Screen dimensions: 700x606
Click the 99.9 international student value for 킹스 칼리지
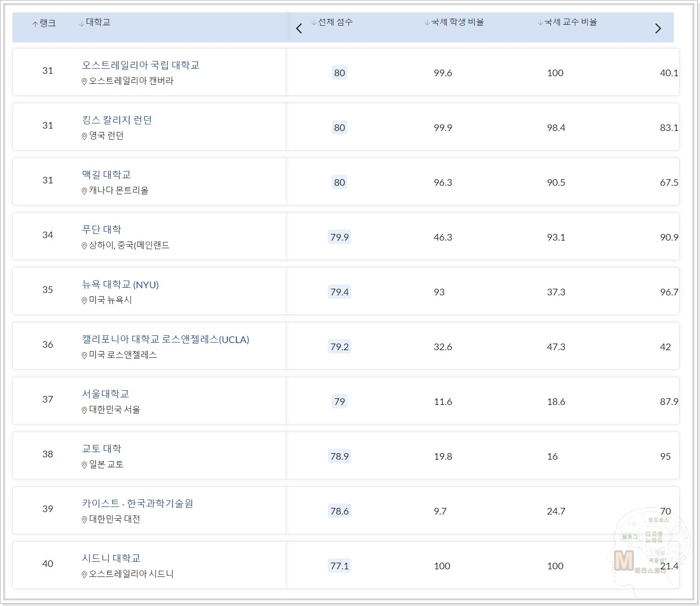pyautogui.click(x=443, y=128)
